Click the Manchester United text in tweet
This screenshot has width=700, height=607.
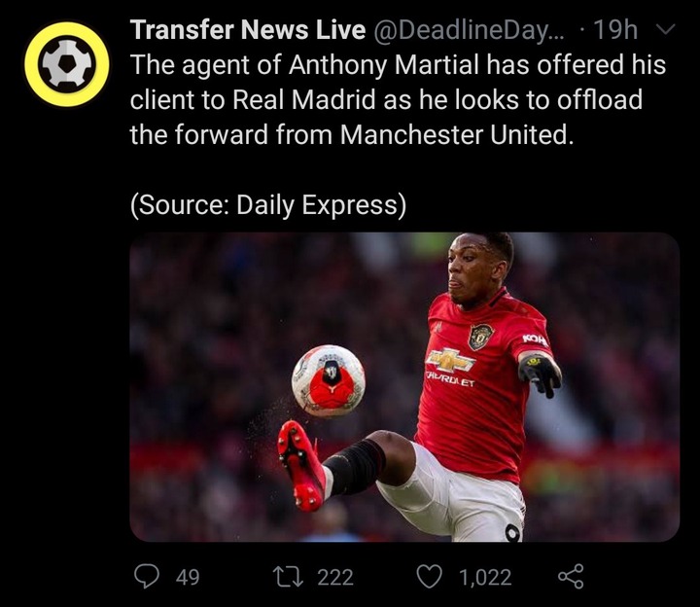click(x=456, y=134)
